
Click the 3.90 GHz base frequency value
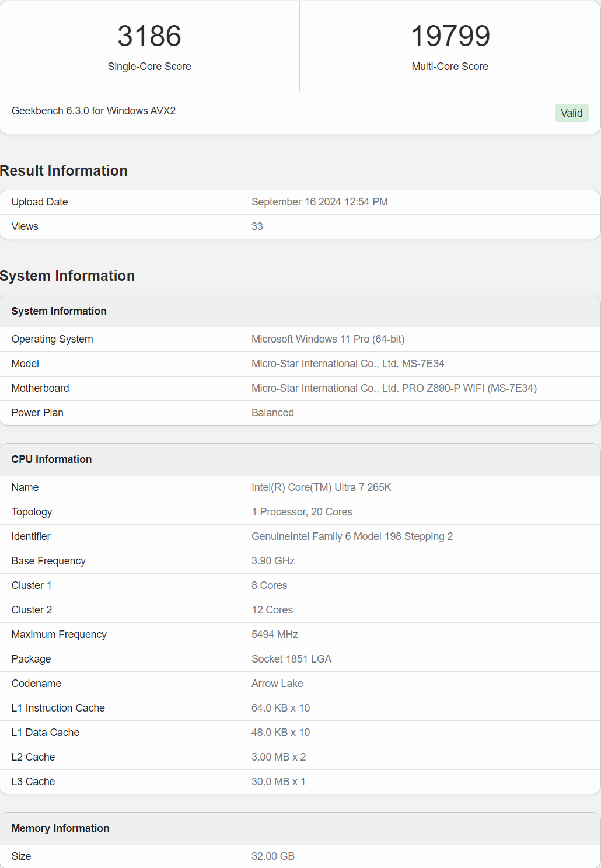(273, 561)
